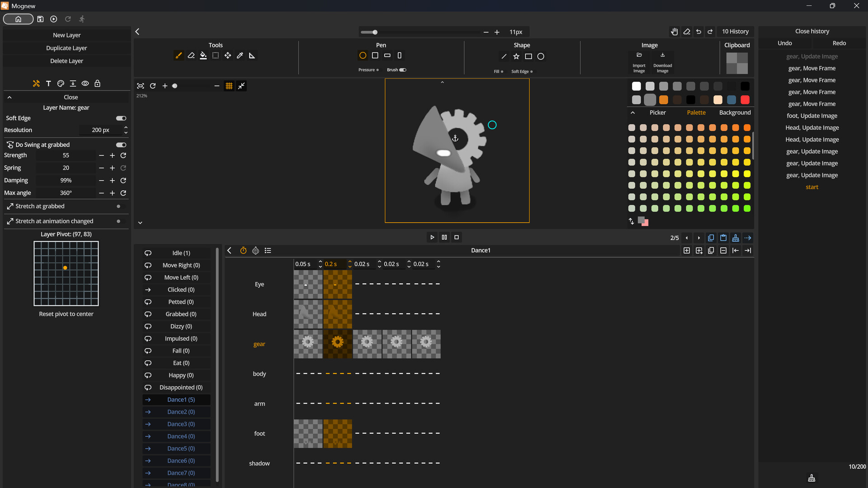This screenshot has width=868, height=488.
Task: Pick the rectangular selection tool
Action: pos(216,56)
